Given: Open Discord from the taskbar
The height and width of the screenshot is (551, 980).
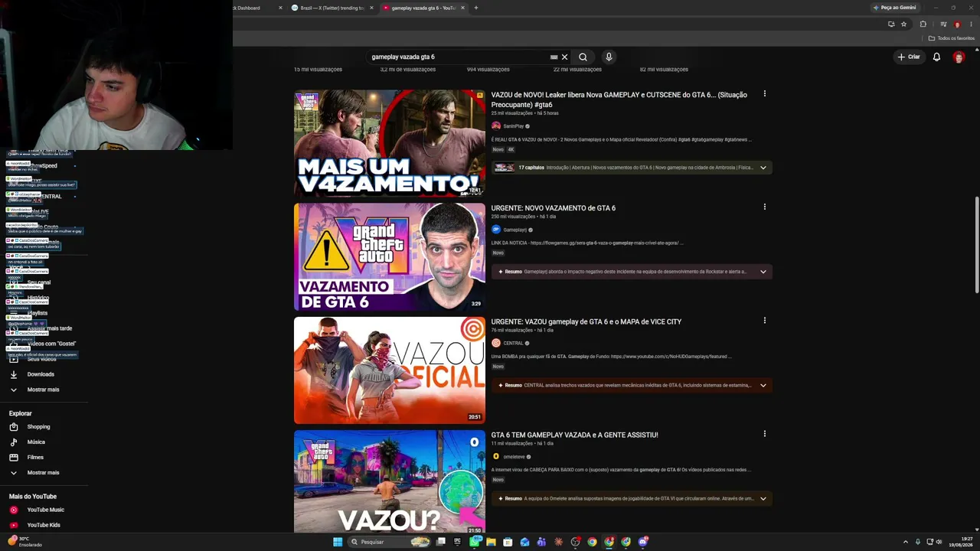Looking at the screenshot, I should [643, 542].
